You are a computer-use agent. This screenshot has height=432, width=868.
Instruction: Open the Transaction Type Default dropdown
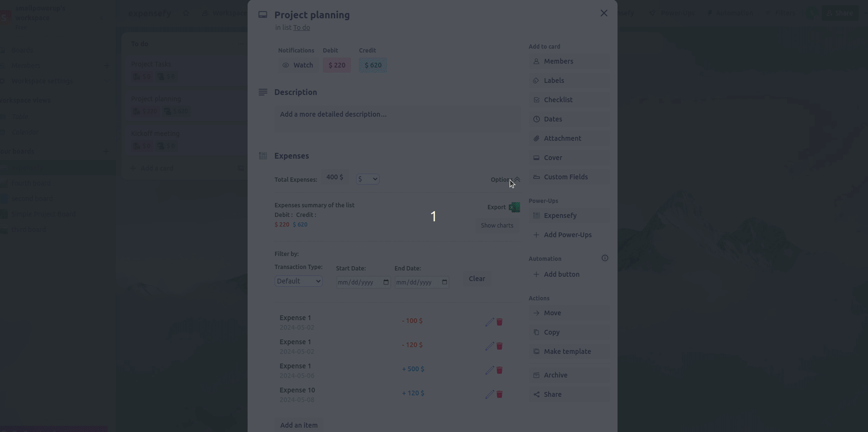[298, 281]
